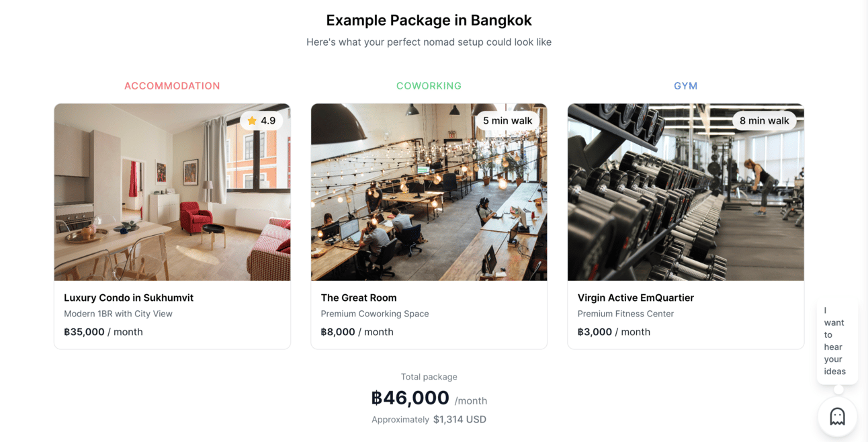This screenshot has height=442, width=868.
Task: Open Luxury Condo in Sukhumvit title
Action: pyautogui.click(x=128, y=298)
